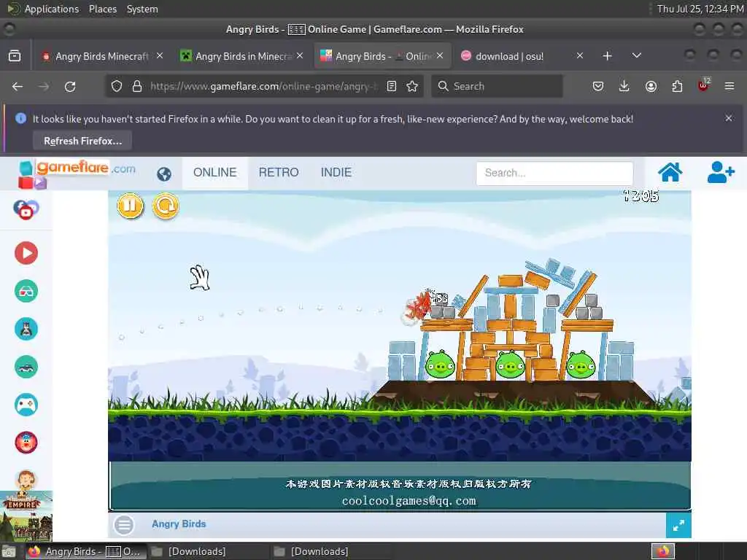Open a new tab with the plus button
Screen dimensions: 747x560
(607, 56)
